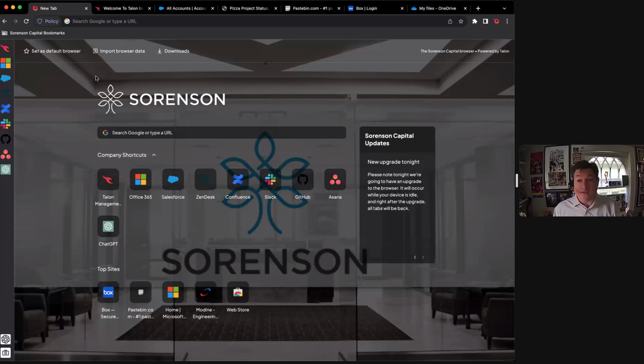644x364 pixels.
Task: Open Zendesk icon in left sidebar
Action: click(5, 93)
